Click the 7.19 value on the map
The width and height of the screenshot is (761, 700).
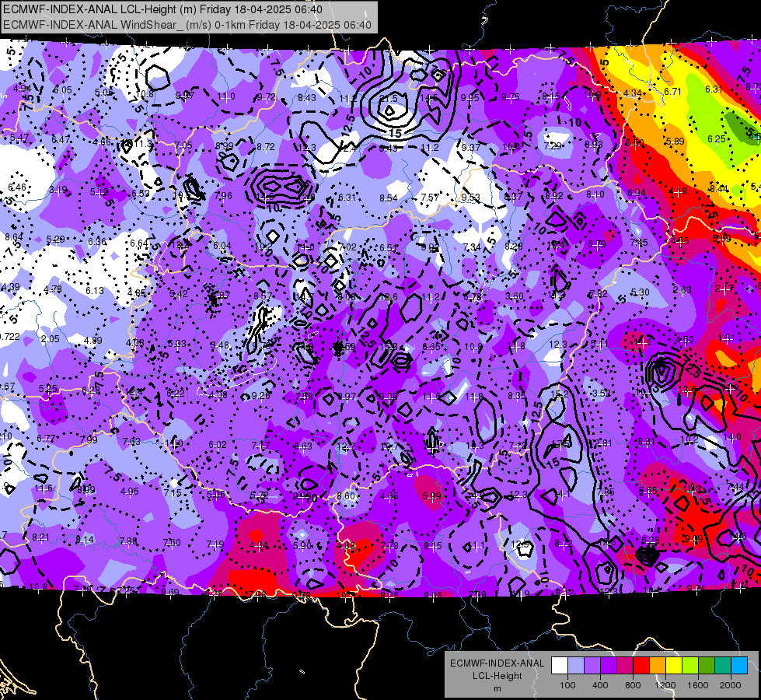tap(215, 544)
